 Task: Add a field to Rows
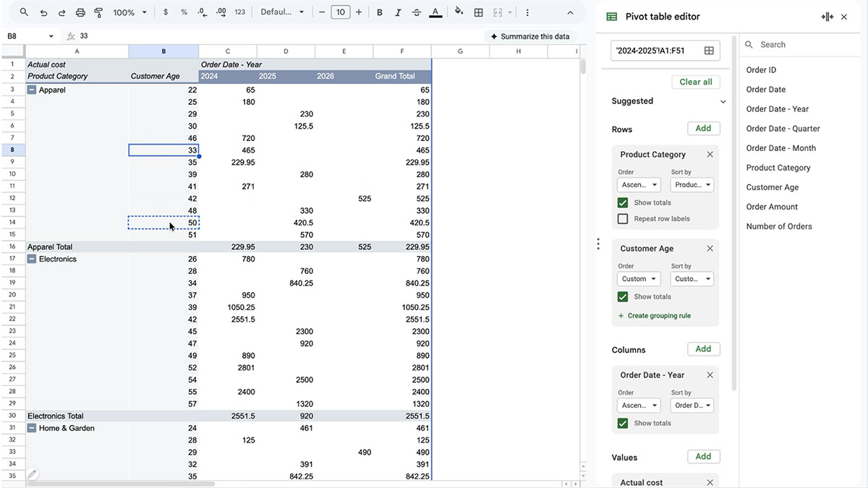(x=703, y=129)
